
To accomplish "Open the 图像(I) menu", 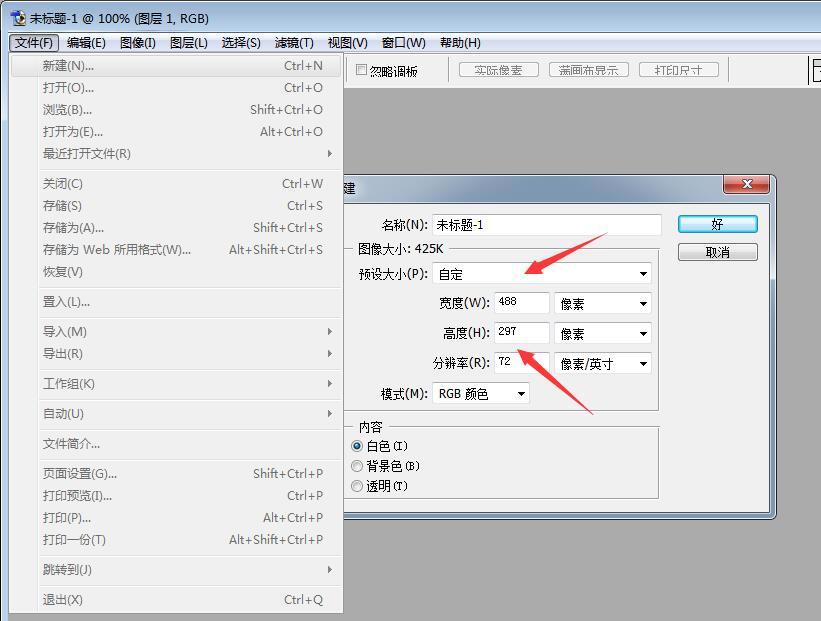I will [x=138, y=43].
